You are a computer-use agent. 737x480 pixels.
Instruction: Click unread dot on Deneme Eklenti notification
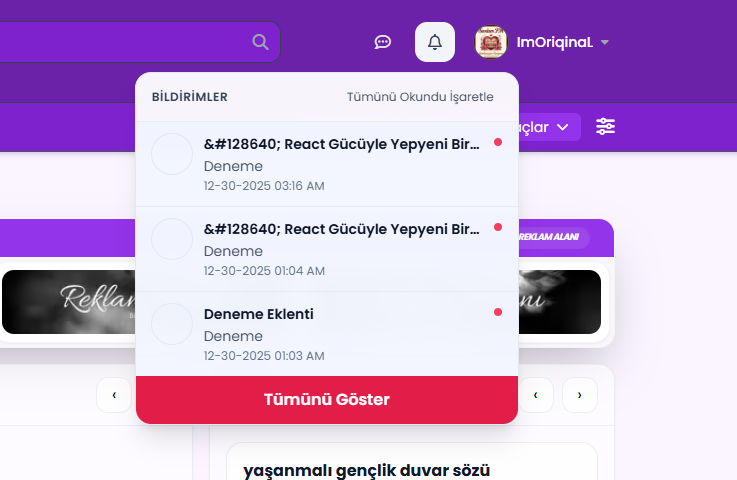click(x=498, y=313)
